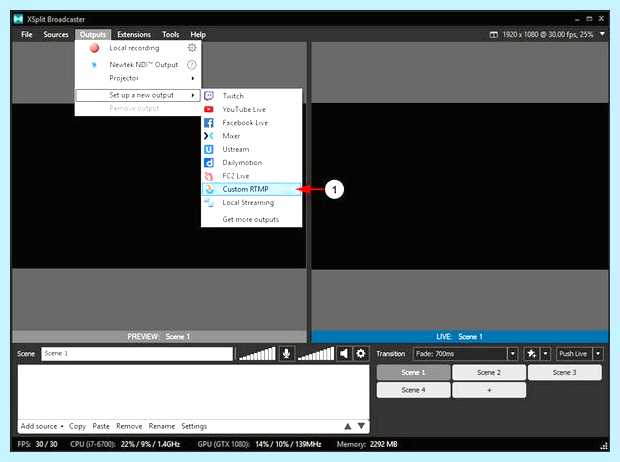This screenshot has height=462, width=620.
Task: Click Paste in source toolbar
Action: 101,426
